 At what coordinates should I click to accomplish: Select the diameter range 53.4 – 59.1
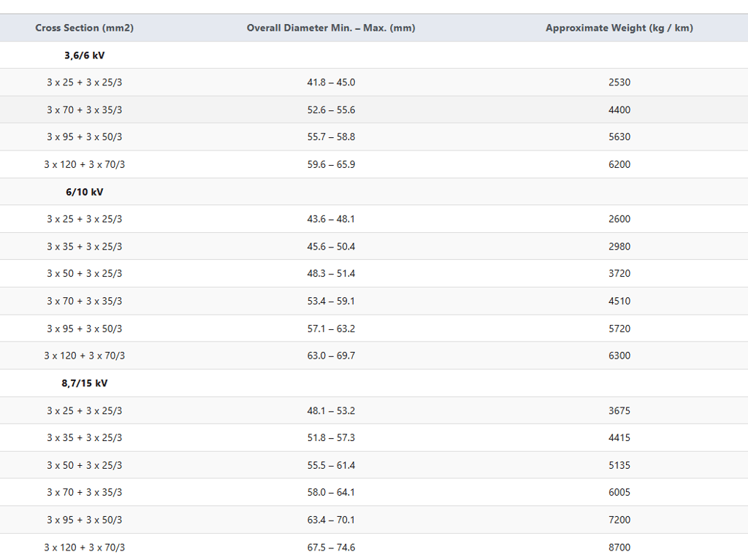[x=331, y=302]
